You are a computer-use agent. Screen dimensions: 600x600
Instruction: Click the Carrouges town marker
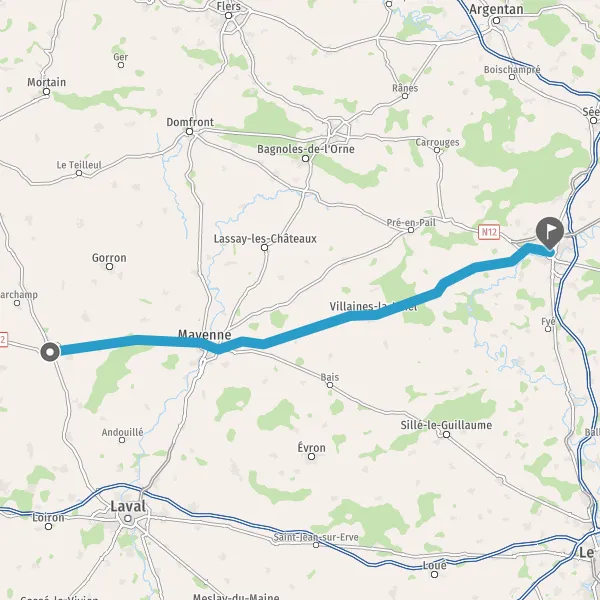tap(437, 150)
